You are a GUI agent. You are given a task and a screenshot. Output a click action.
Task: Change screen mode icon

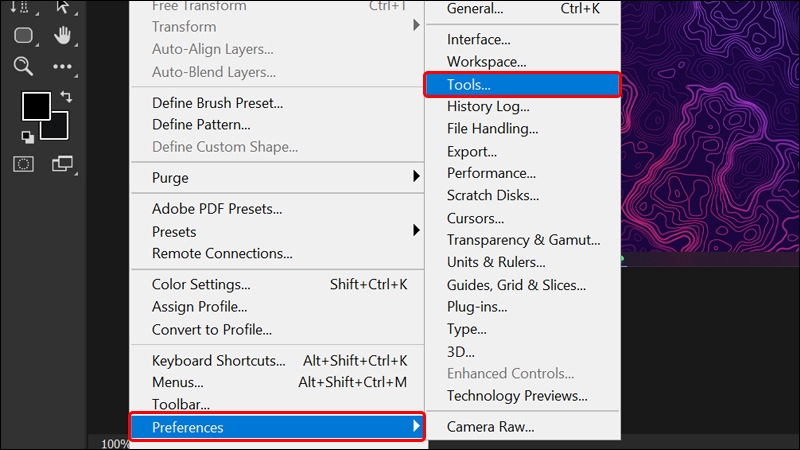point(62,164)
